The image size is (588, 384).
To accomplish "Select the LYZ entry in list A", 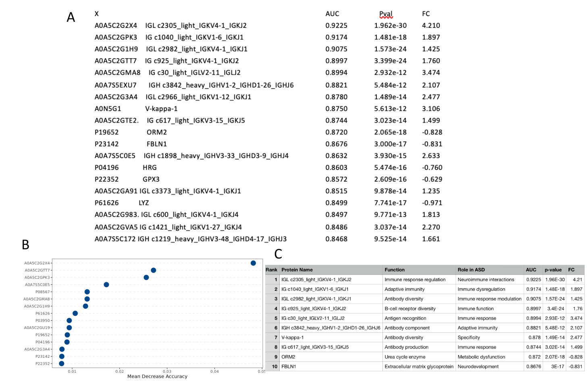I will 144,203.
